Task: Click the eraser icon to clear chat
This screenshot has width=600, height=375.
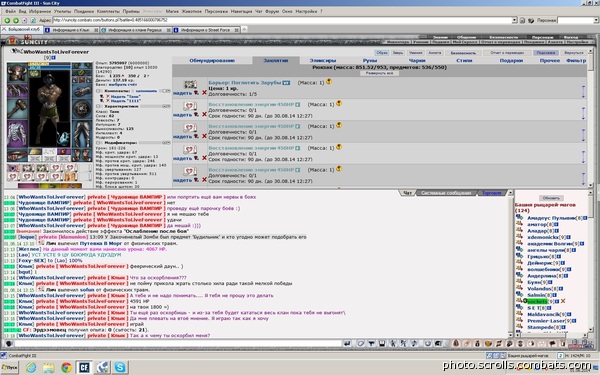Action: point(360,343)
